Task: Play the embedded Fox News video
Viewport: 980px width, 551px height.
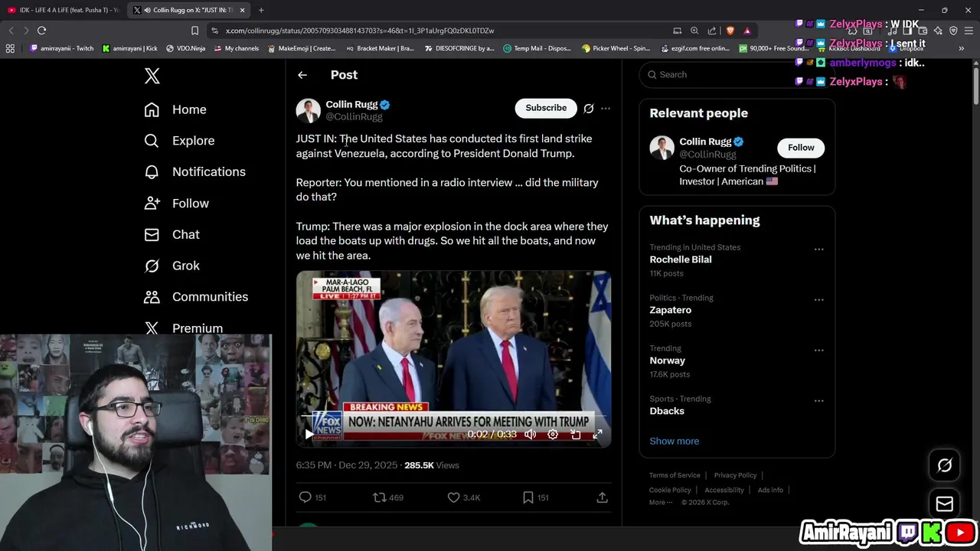Action: click(x=309, y=434)
